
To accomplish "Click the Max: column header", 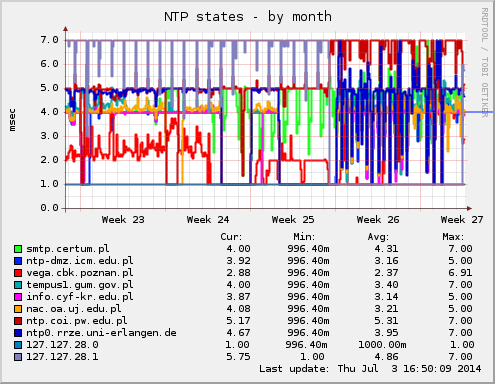I will (453, 237).
